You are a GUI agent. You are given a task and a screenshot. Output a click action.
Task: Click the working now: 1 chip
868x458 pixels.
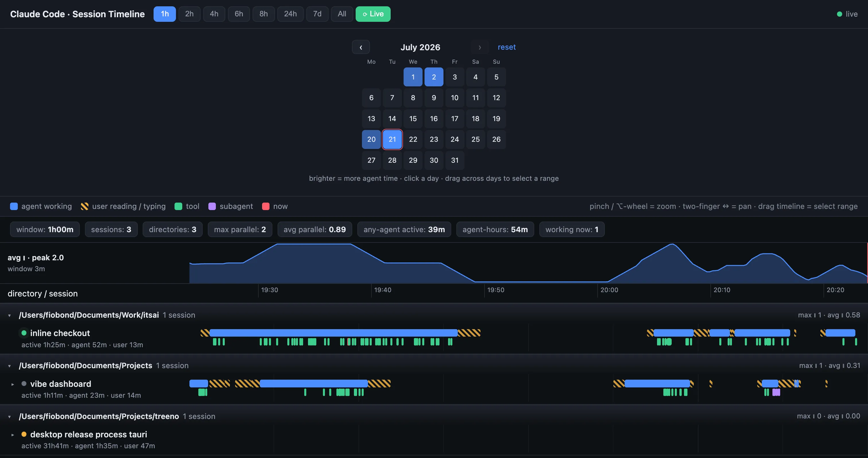click(x=572, y=229)
